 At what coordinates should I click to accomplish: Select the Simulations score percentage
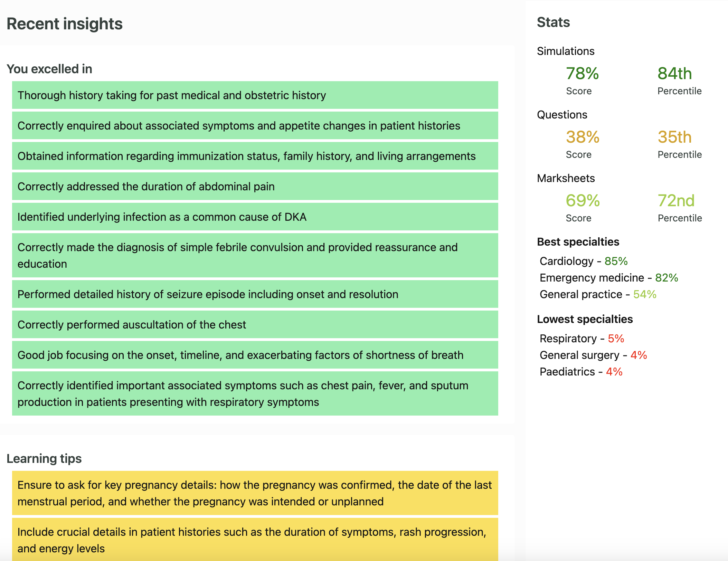coord(583,74)
